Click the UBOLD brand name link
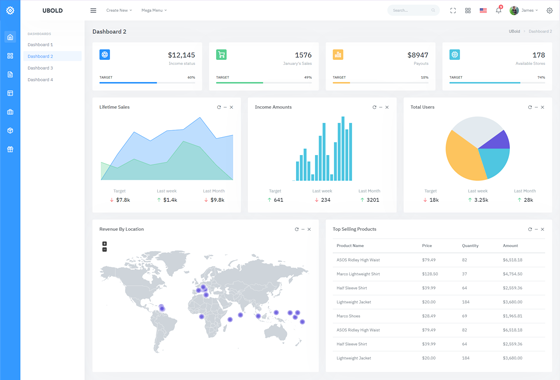This screenshot has width=560, height=380. [x=52, y=11]
